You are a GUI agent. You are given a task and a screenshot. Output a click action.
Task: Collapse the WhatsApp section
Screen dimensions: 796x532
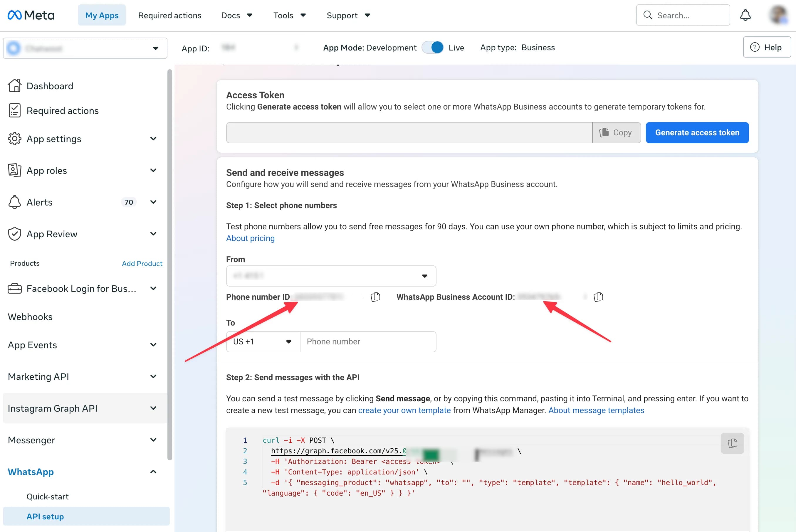(153, 472)
